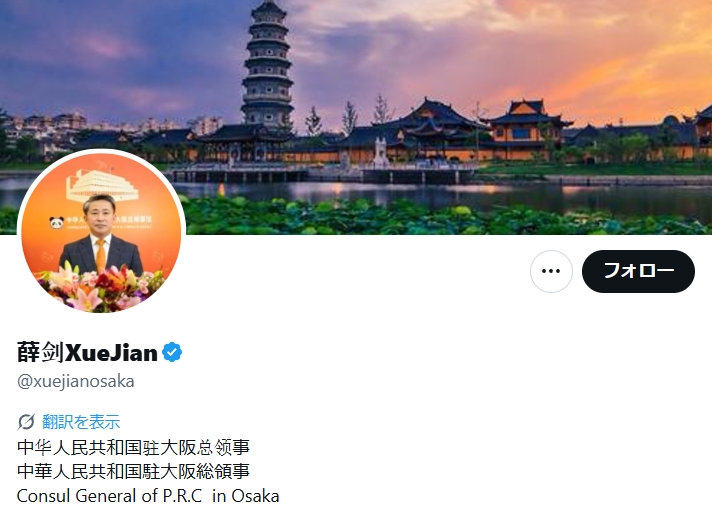The height and width of the screenshot is (511, 712).
Task: Open the three-dot more options menu
Action: 551,271
